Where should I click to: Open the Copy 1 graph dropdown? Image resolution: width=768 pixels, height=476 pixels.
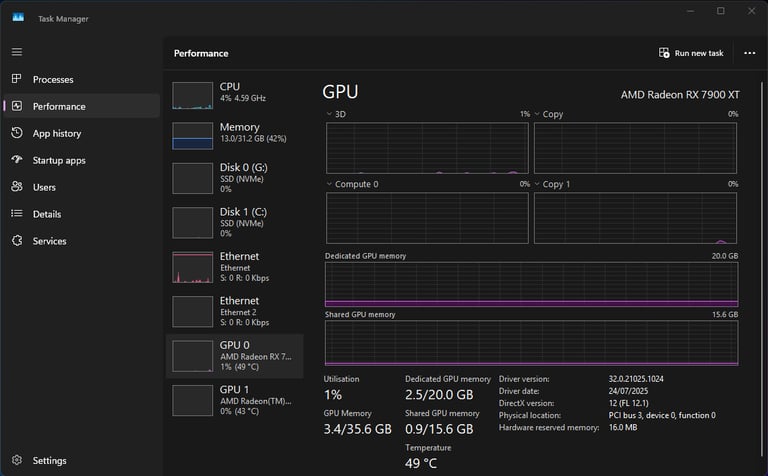pyautogui.click(x=538, y=184)
